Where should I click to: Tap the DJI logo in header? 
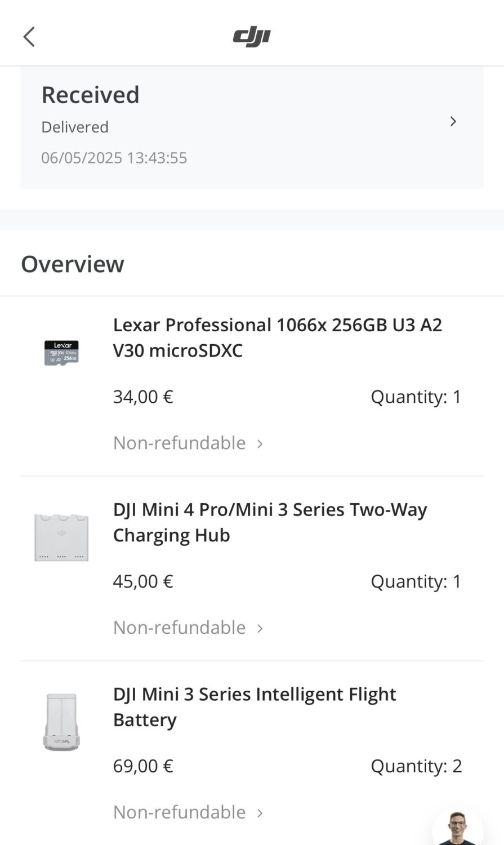pyautogui.click(x=252, y=37)
